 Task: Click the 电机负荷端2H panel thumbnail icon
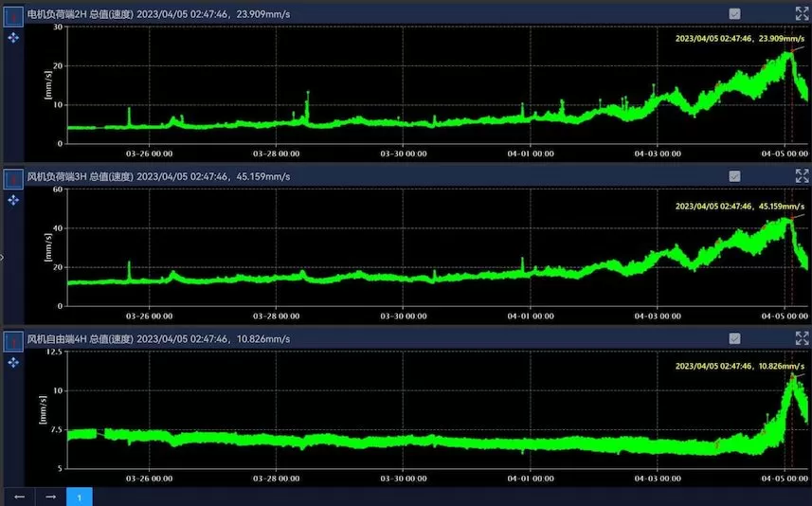[x=14, y=16]
